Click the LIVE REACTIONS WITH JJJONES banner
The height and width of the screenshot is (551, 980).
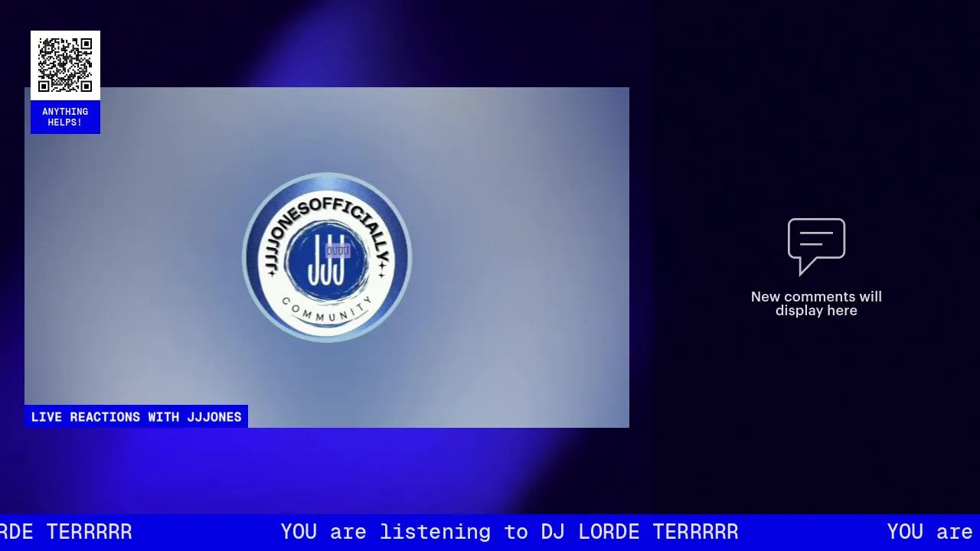point(136,416)
